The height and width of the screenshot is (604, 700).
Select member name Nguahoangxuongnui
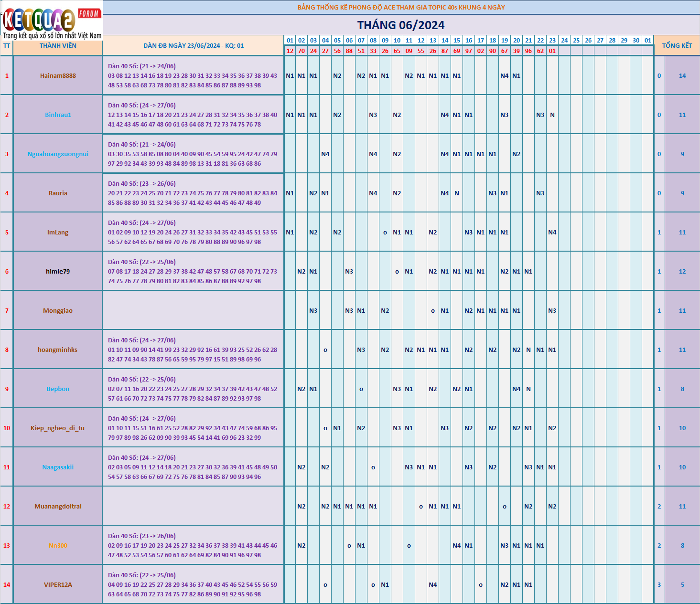(58, 154)
